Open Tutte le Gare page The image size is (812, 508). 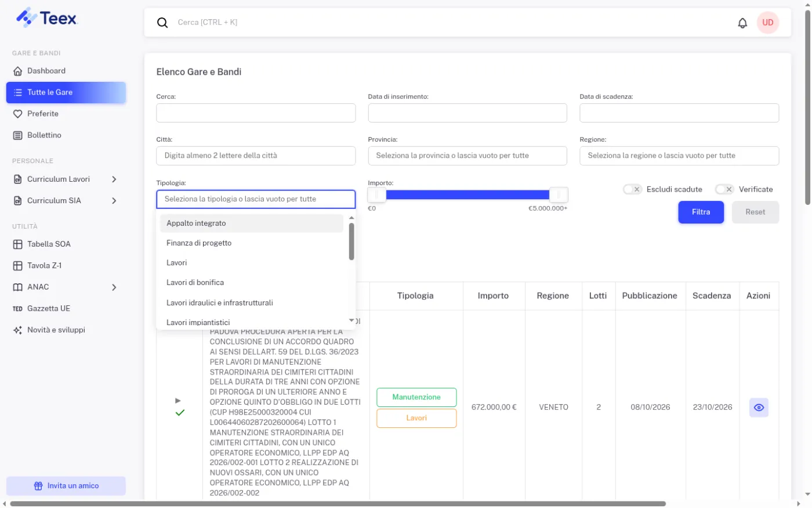point(66,92)
